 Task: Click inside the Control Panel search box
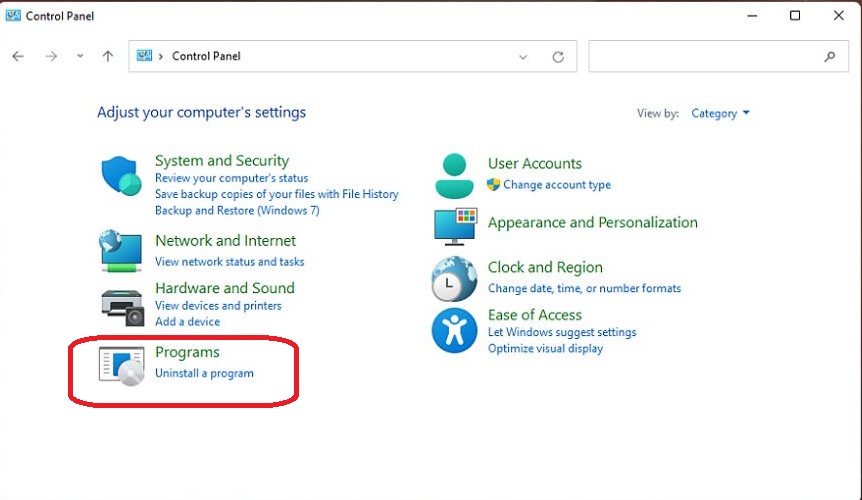click(x=705, y=57)
